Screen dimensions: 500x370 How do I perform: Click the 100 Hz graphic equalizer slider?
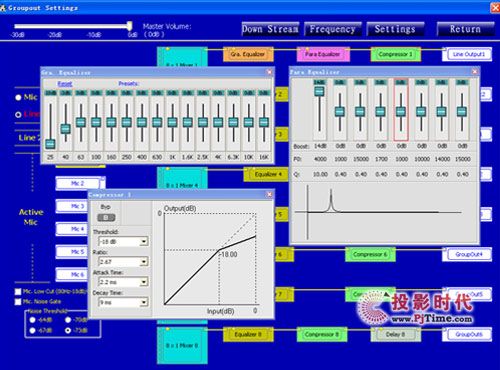point(96,122)
